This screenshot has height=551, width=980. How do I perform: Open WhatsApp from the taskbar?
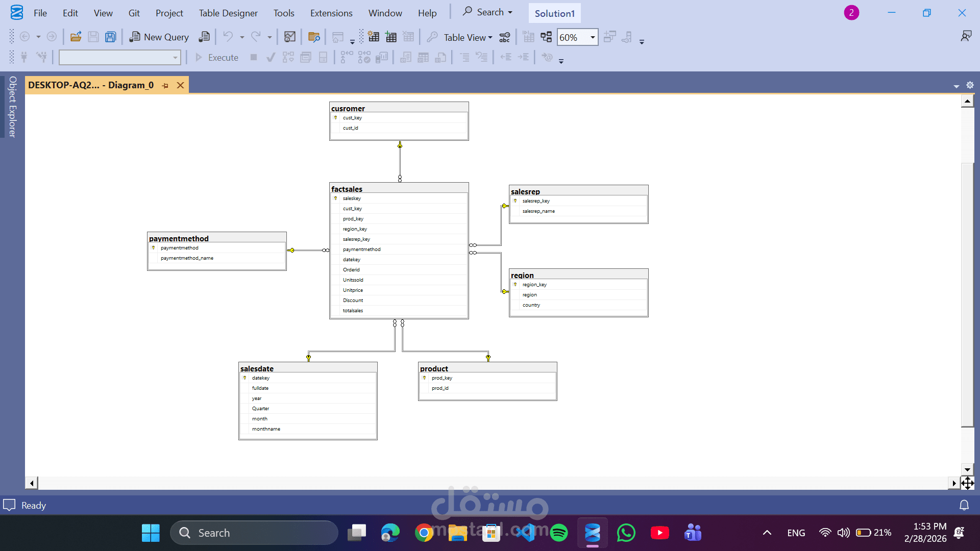[x=626, y=533]
